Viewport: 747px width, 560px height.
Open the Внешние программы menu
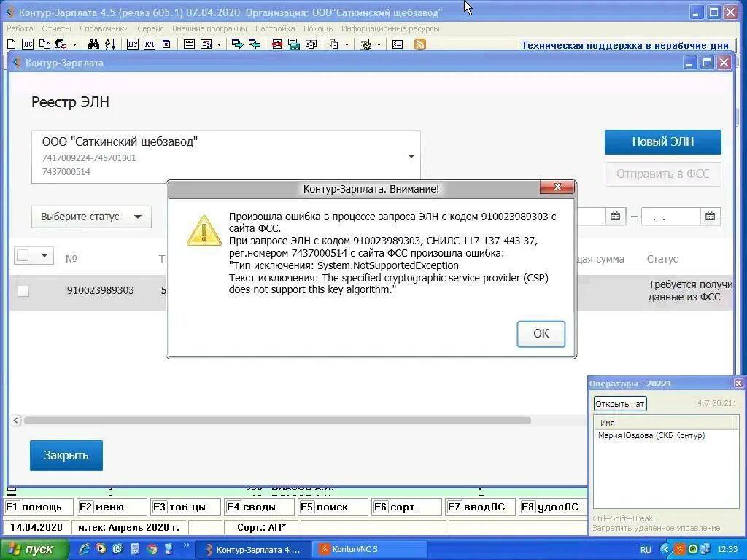tap(209, 28)
